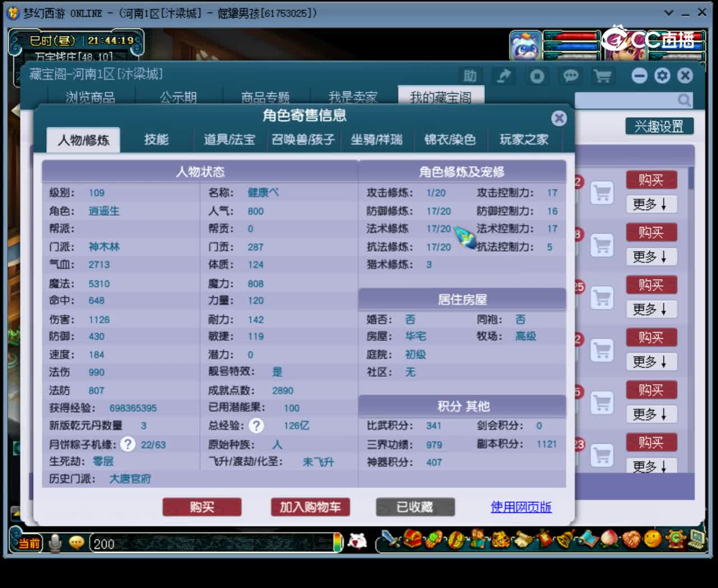This screenshot has height=588, width=718.
Task: Open the chat bubble icon in 藏宝阁 header
Action: (x=570, y=76)
